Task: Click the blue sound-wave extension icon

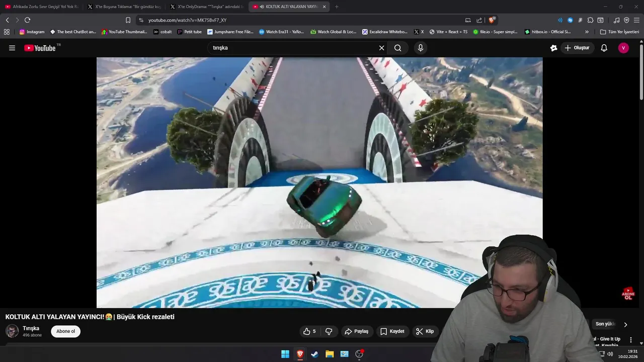Action: pyautogui.click(x=560, y=20)
